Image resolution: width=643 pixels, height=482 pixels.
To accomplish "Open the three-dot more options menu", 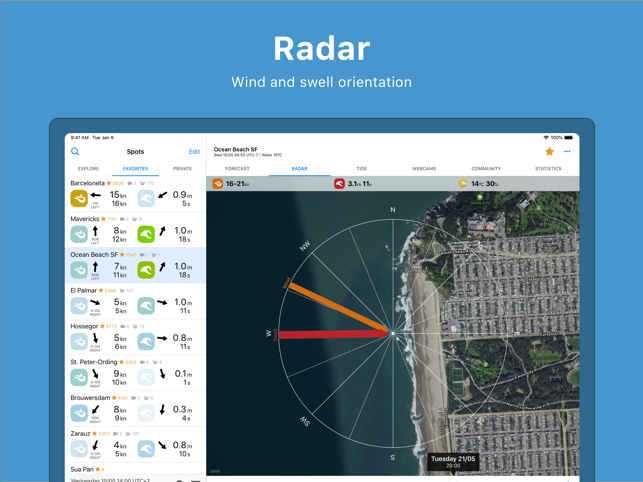I will coord(567,151).
